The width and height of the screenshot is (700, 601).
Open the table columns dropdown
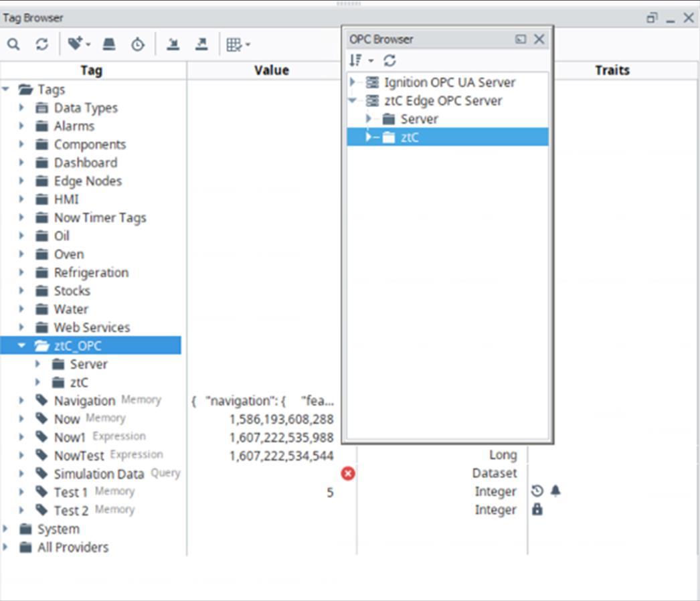point(238,45)
